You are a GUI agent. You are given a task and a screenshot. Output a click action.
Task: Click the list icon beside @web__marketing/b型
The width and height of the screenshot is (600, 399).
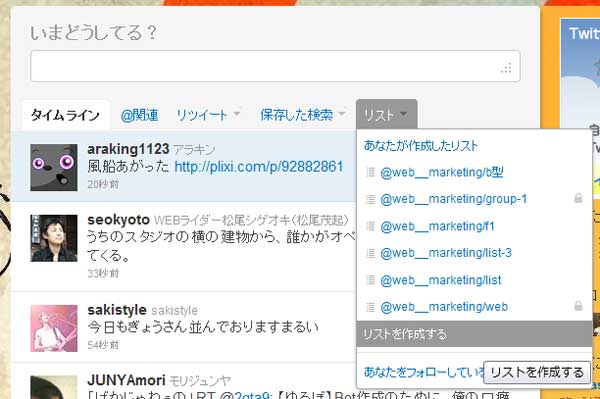(370, 173)
